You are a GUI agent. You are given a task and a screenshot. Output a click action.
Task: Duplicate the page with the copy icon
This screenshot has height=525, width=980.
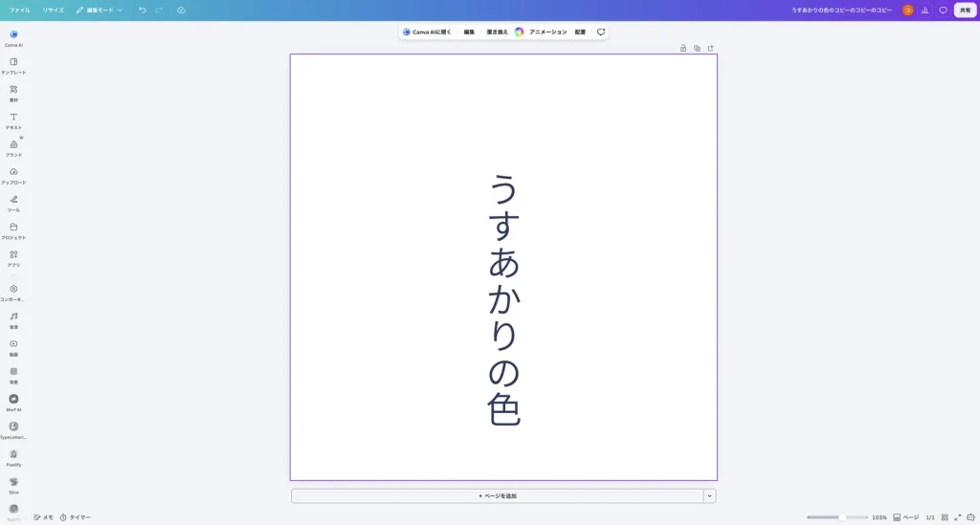[x=697, y=48]
